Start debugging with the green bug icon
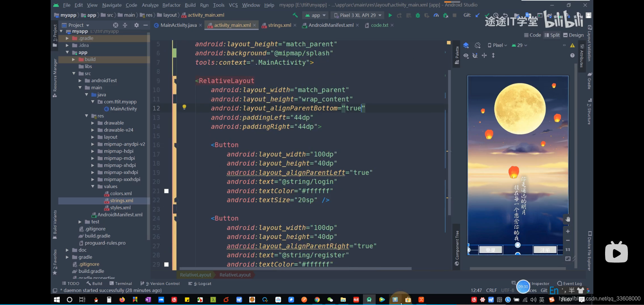 418,15
